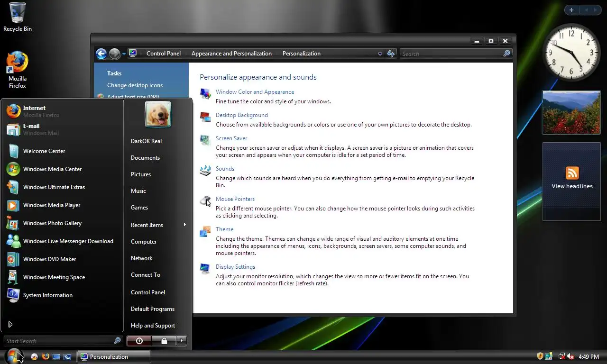Open the Recycle Bin desktop icon

(x=18, y=17)
